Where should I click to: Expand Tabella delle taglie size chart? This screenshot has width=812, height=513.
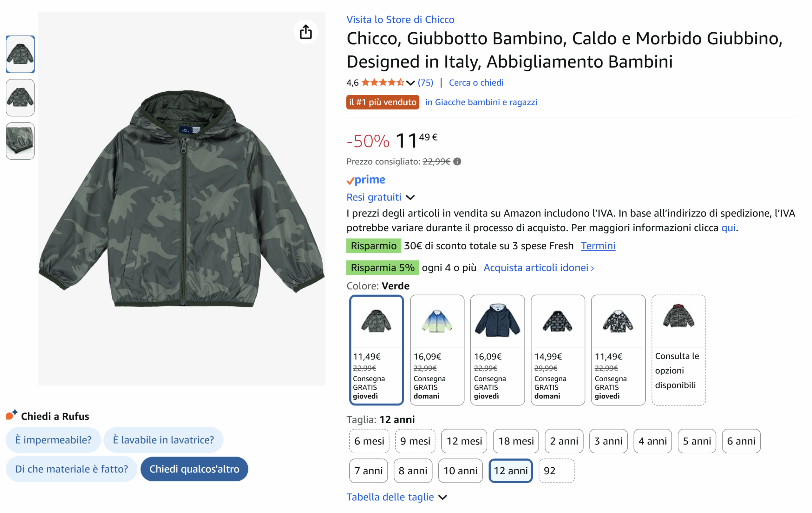point(443,497)
